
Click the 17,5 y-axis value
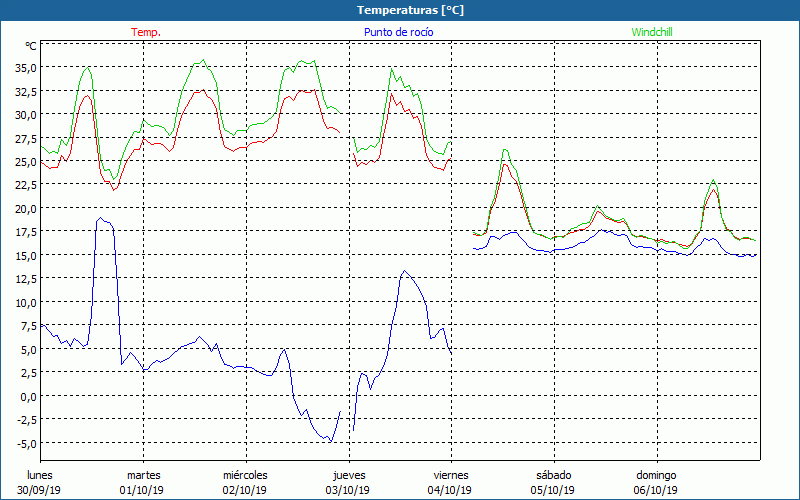(x=27, y=232)
